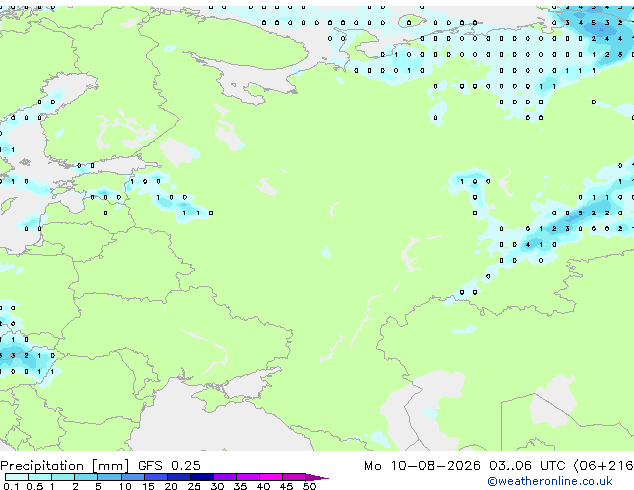Click the GFS 0.25 model label
Viewport: 634px width, 490px height.
[x=169, y=465]
